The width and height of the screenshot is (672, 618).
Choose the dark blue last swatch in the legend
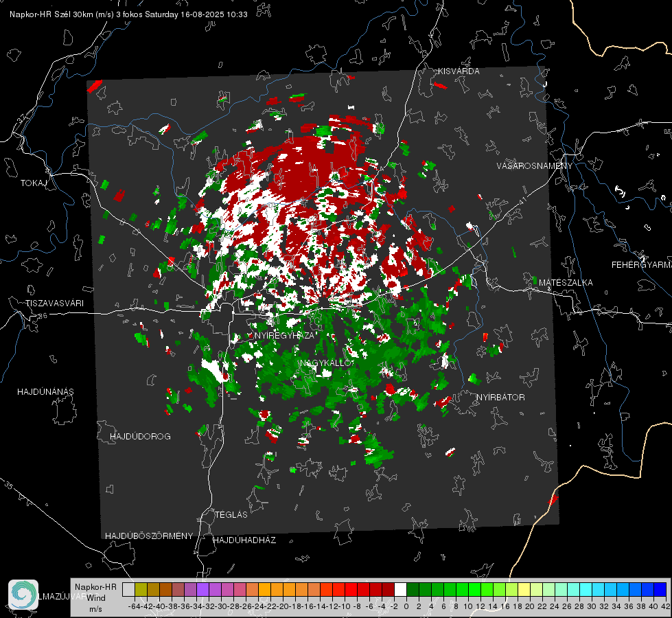point(660,589)
